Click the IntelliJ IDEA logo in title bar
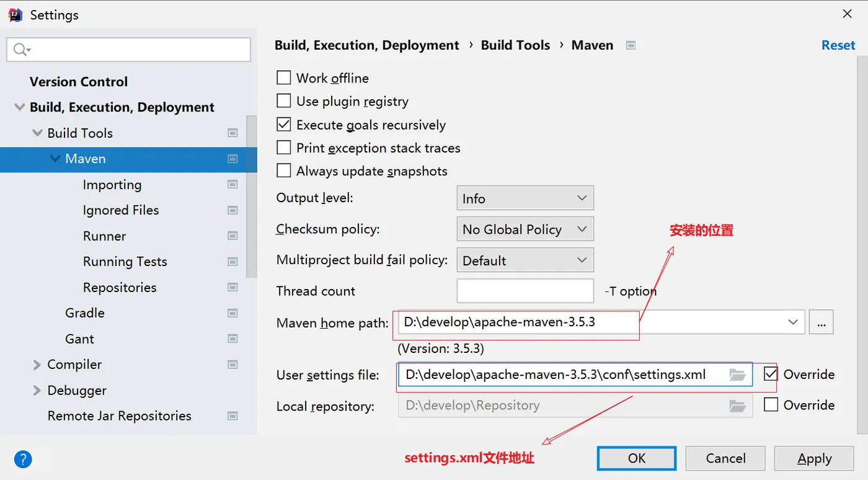This screenshot has height=480, width=868. coord(15,15)
